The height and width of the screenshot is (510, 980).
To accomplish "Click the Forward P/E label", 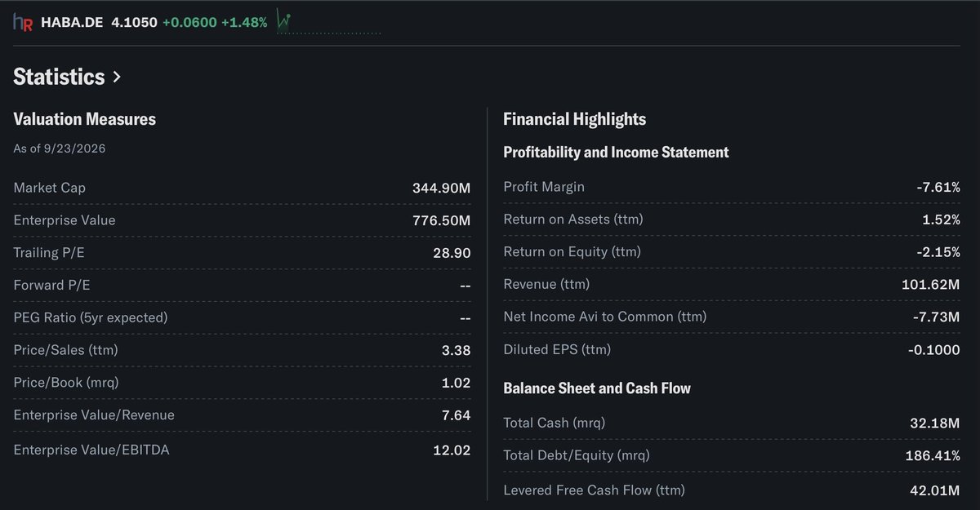I will point(50,285).
